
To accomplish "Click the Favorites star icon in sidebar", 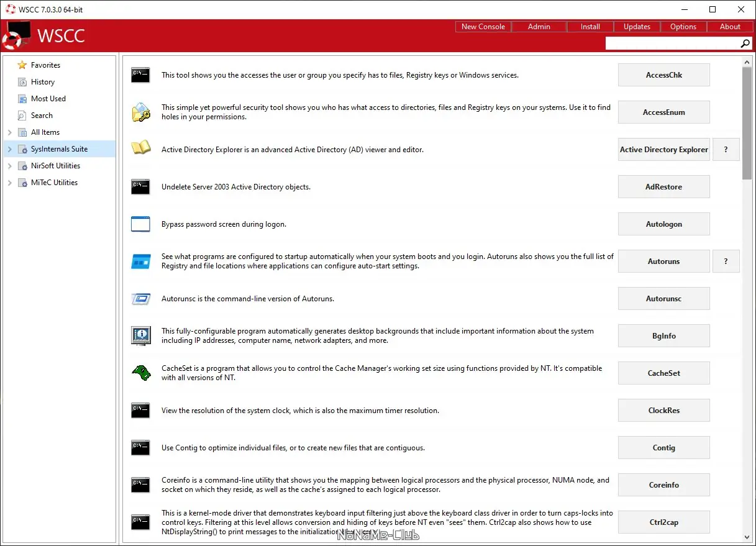I will click(21, 65).
